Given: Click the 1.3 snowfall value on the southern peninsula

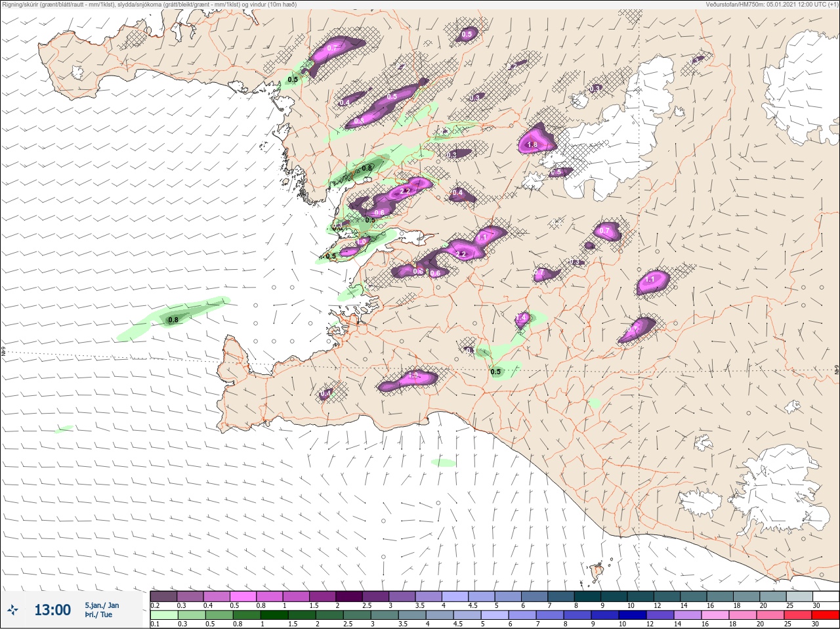Looking at the screenshot, I should coord(413,376).
